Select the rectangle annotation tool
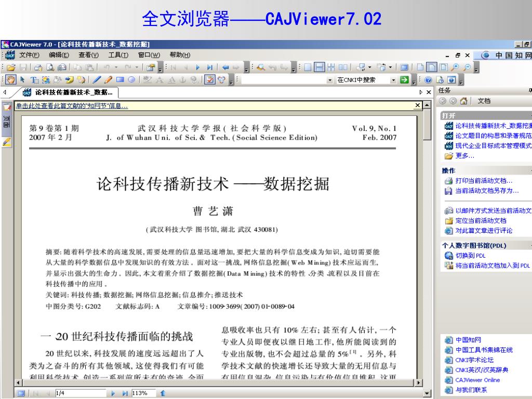This screenshot has width=532, height=399. [120, 79]
